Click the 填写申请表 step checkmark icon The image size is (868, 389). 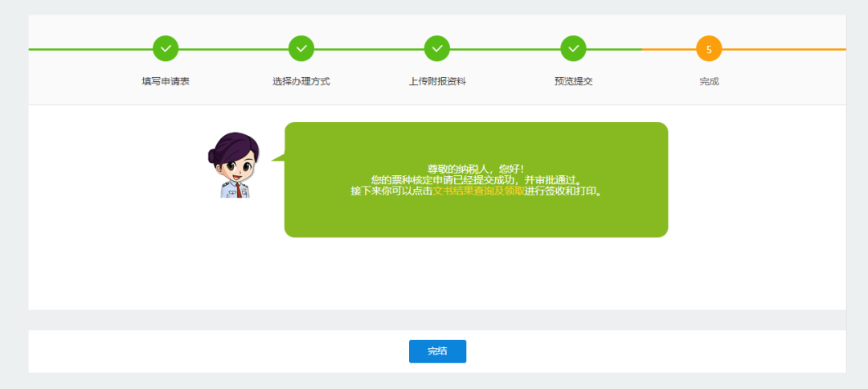pos(166,49)
